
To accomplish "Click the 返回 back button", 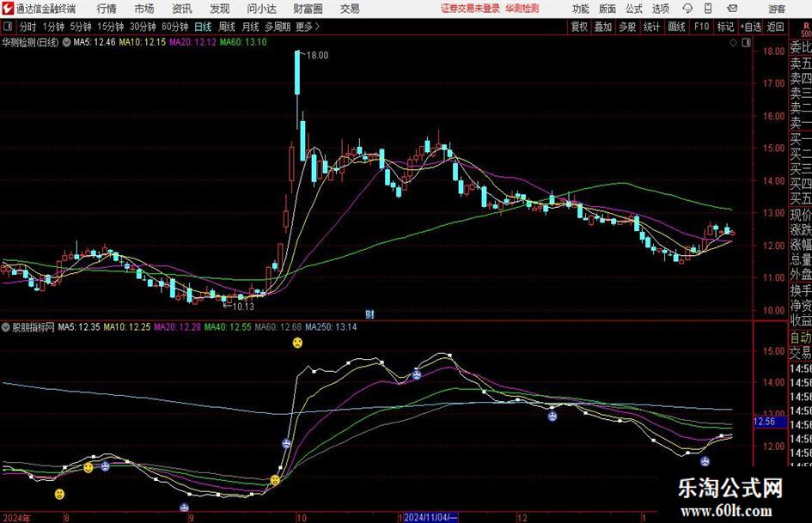I will 775,27.
